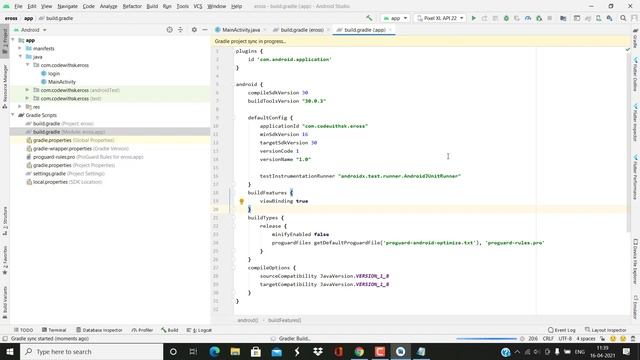Toggle the Structure side tool window
This screenshot has height=360, width=640.
pos(5,221)
